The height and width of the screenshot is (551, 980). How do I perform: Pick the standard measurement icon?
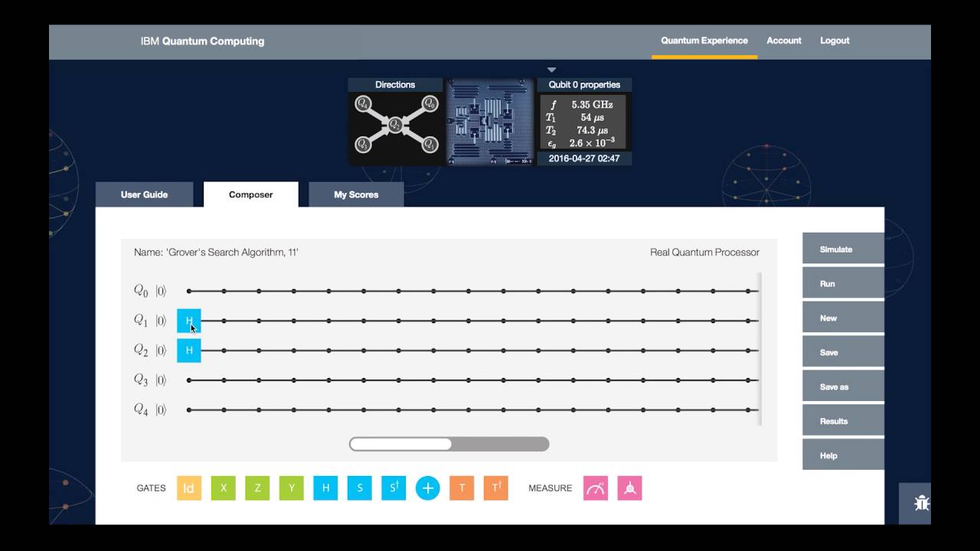[596, 488]
